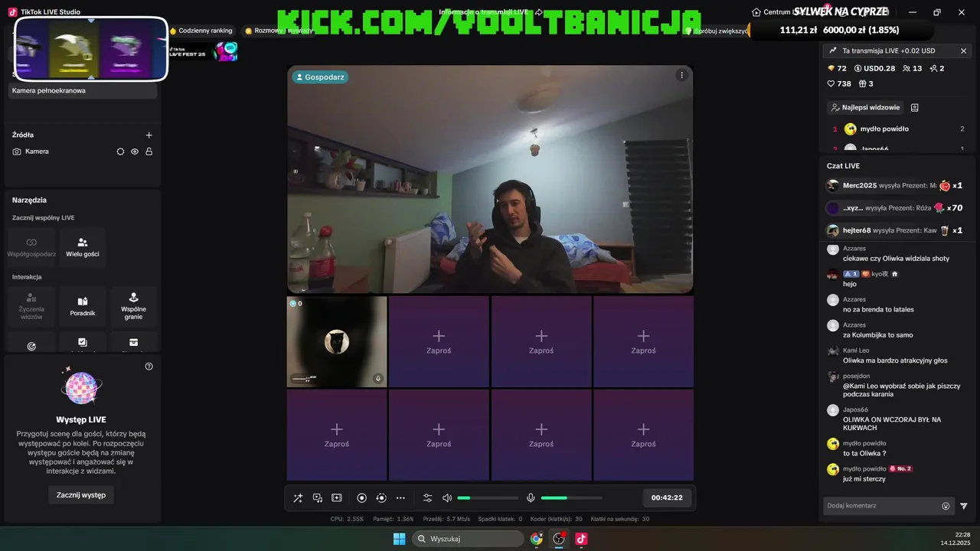980x551 pixels.
Task: Focus the Dodaj komentarz input field
Action: (x=882, y=506)
